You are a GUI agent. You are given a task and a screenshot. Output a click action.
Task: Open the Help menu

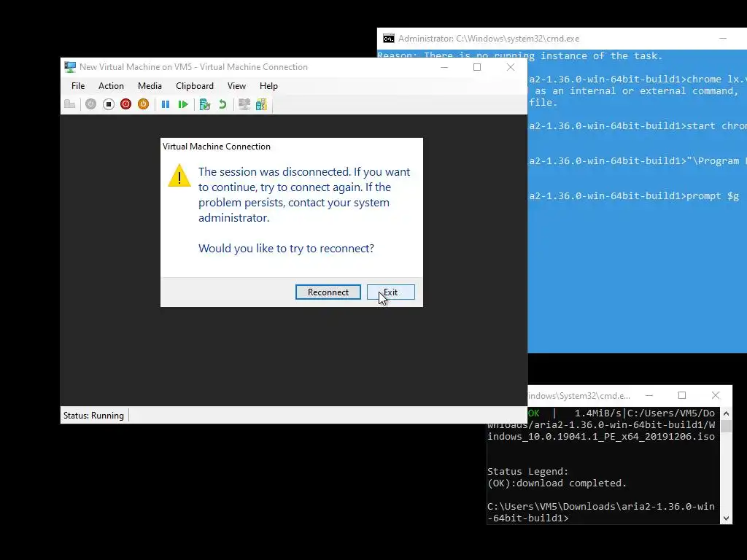(268, 86)
